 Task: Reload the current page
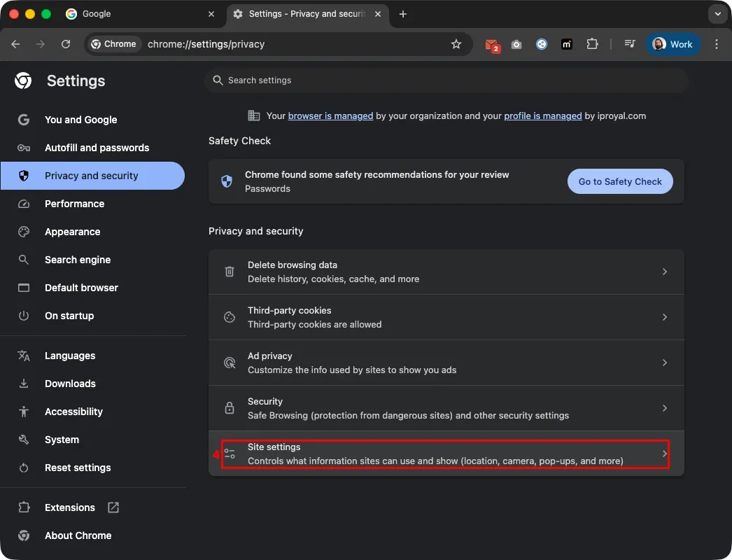[x=66, y=44]
